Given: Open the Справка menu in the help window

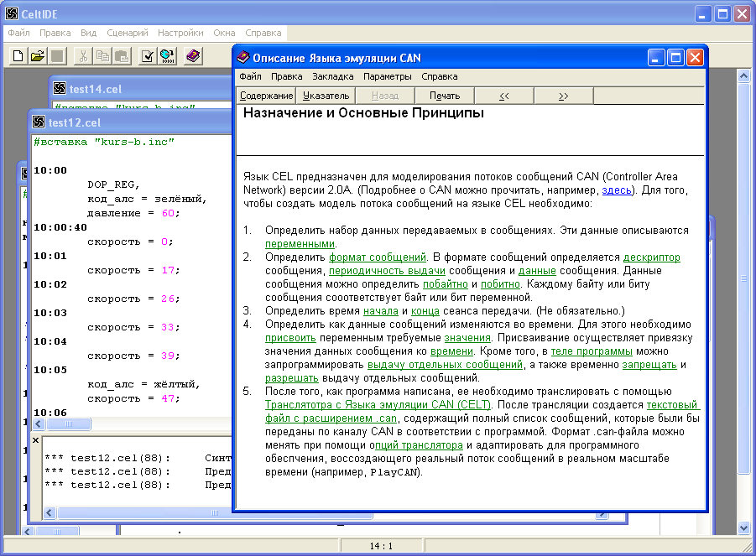Looking at the screenshot, I should point(439,76).
